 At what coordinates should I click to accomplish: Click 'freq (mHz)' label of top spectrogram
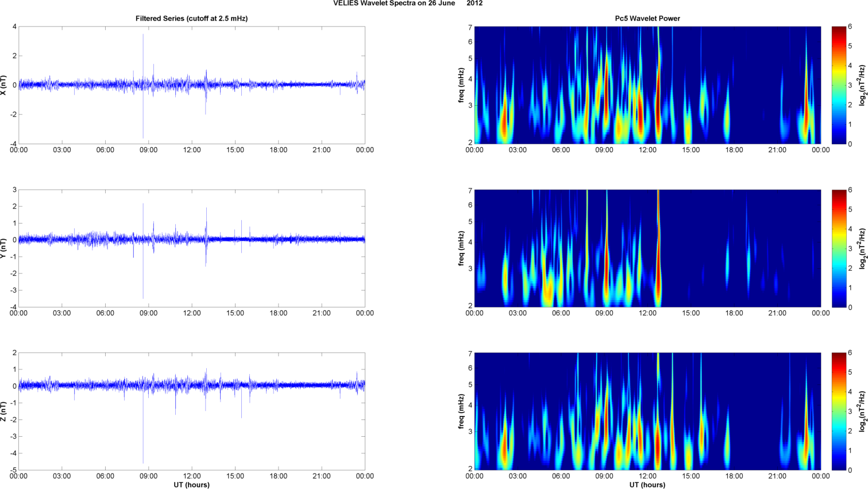[461, 85]
